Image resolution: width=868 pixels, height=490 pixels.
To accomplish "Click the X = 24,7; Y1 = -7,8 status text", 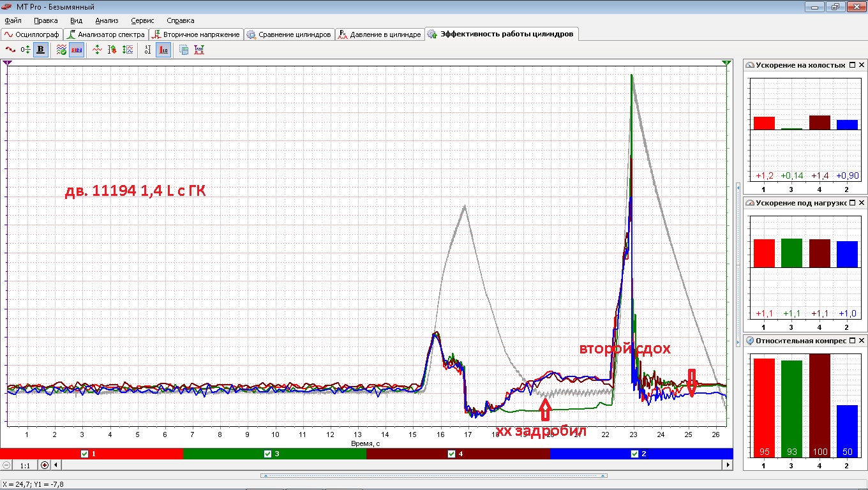I will pyautogui.click(x=33, y=484).
